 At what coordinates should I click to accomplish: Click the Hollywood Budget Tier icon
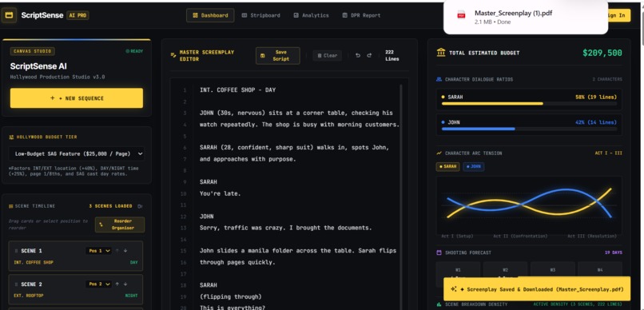11,137
